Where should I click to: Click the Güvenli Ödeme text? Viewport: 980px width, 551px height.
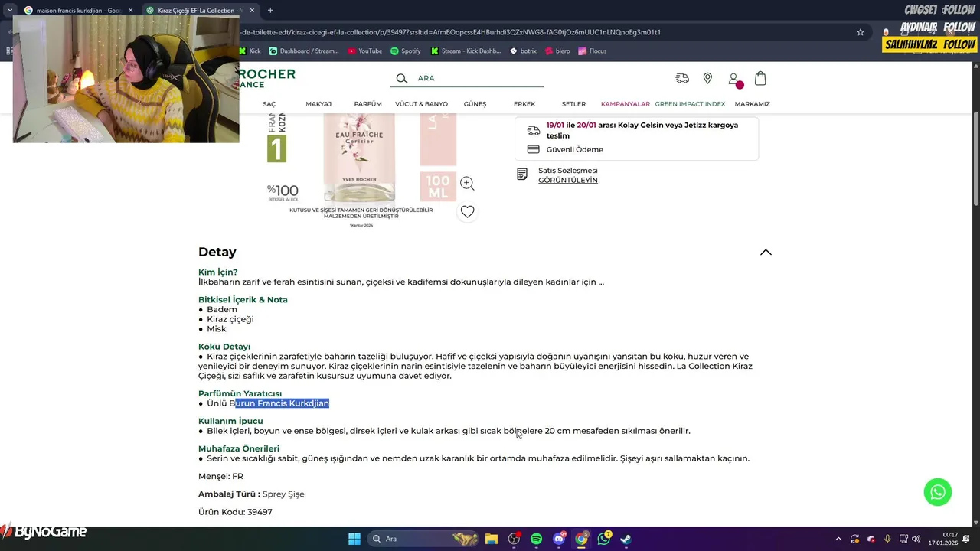click(x=575, y=149)
